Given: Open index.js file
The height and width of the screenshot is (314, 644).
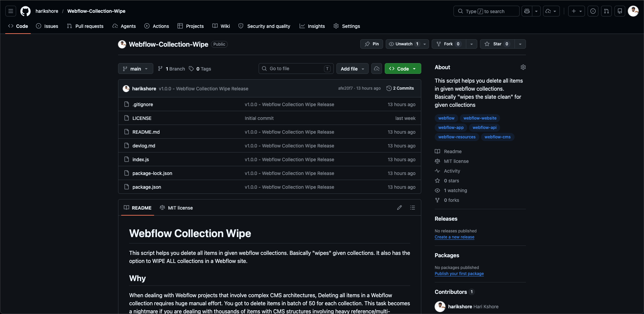Looking at the screenshot, I should tap(141, 160).
